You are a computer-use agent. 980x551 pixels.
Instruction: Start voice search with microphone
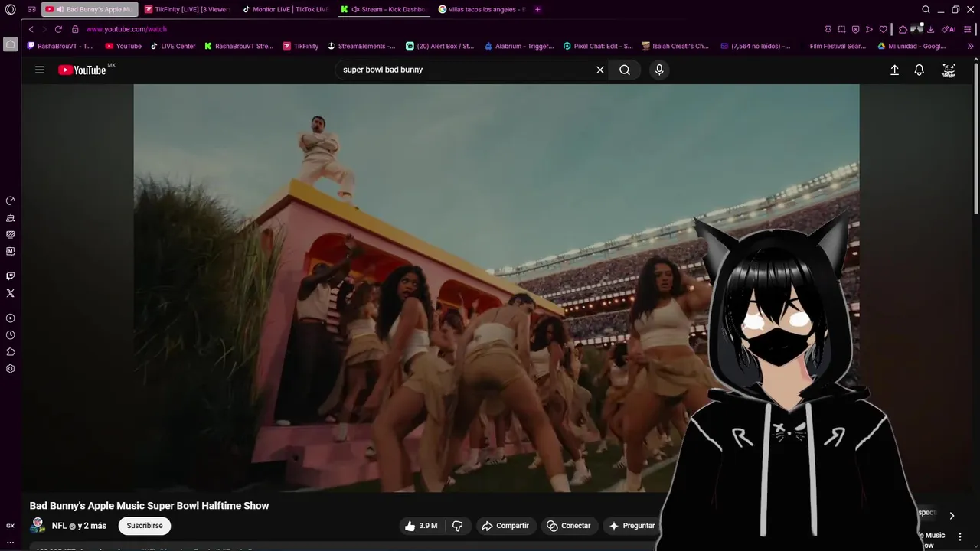tap(659, 70)
